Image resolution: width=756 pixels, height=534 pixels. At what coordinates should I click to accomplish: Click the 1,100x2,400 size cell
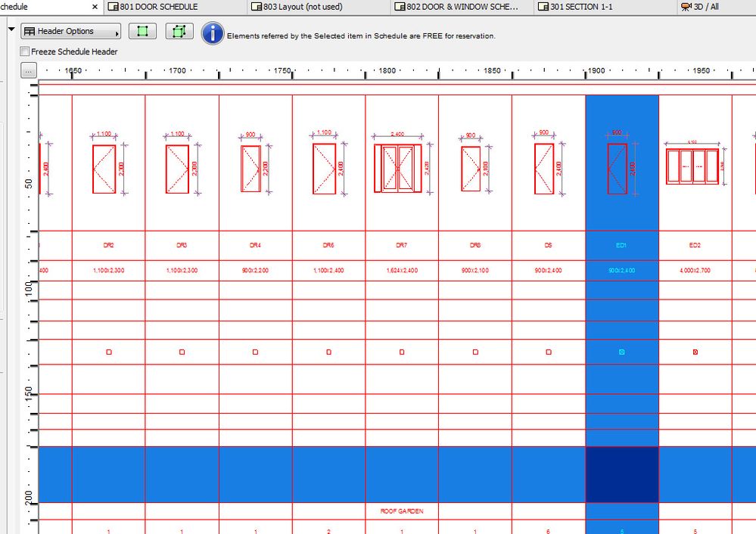pos(329,271)
